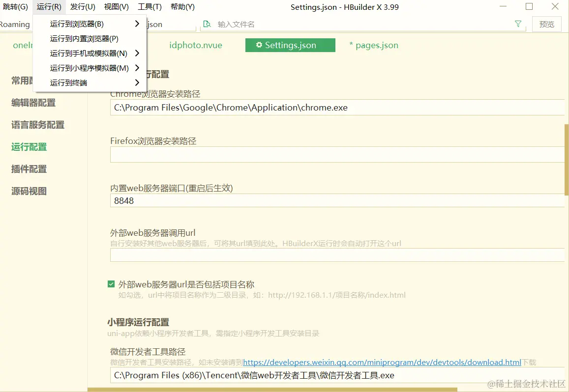This screenshot has width=569, height=392.
Task: Click the external web server url field
Action: [x=337, y=255]
